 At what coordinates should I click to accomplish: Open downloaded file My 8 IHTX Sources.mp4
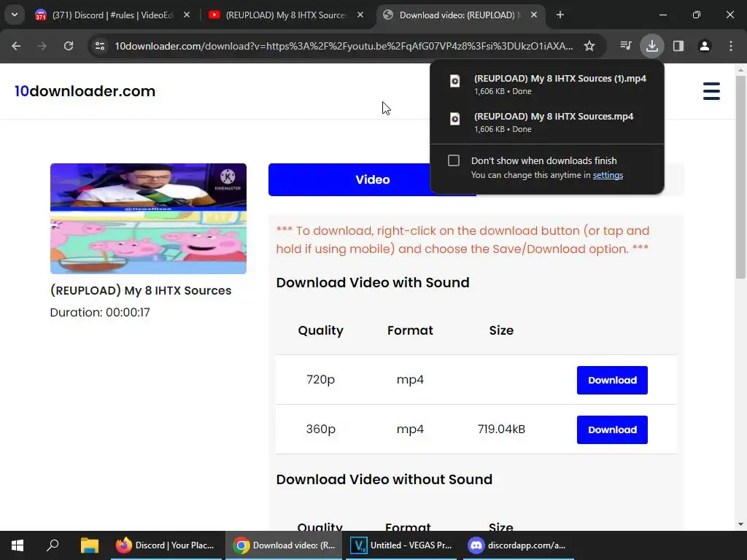[x=547, y=122]
